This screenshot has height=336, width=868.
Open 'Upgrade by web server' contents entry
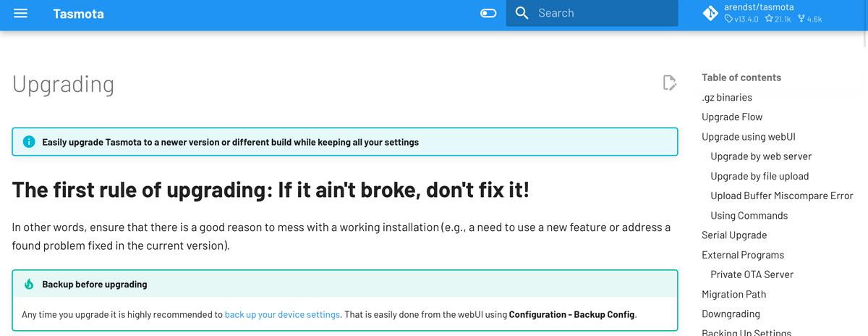761,156
